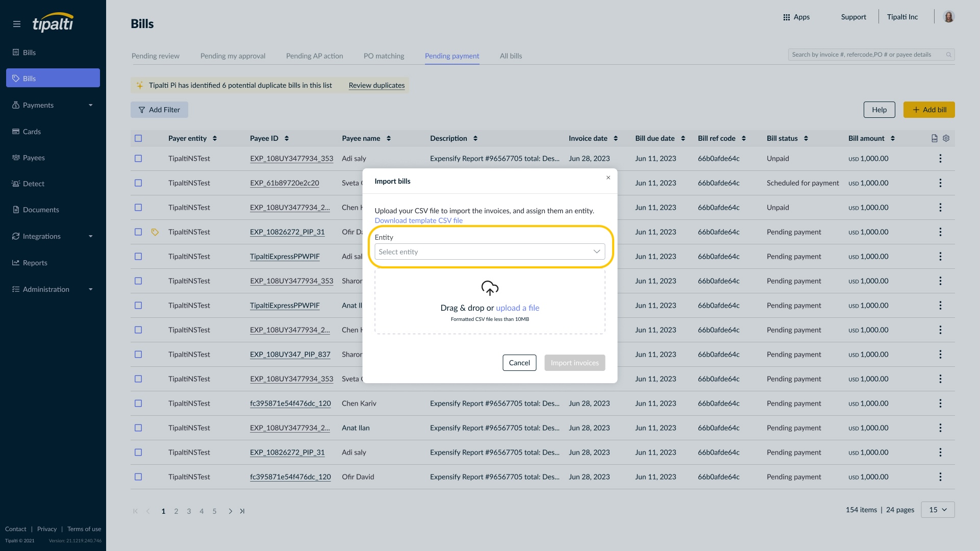The height and width of the screenshot is (551, 980).
Task: Go to next page arrow
Action: [231, 511]
